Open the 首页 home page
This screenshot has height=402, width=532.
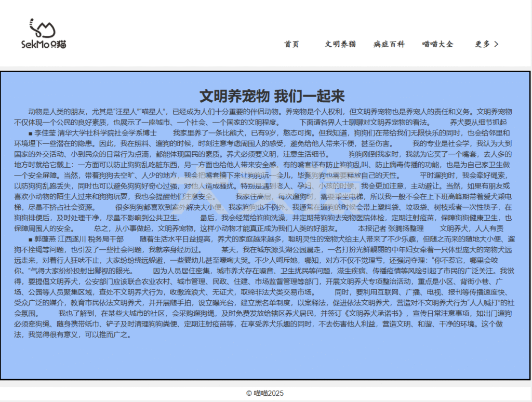pos(291,45)
